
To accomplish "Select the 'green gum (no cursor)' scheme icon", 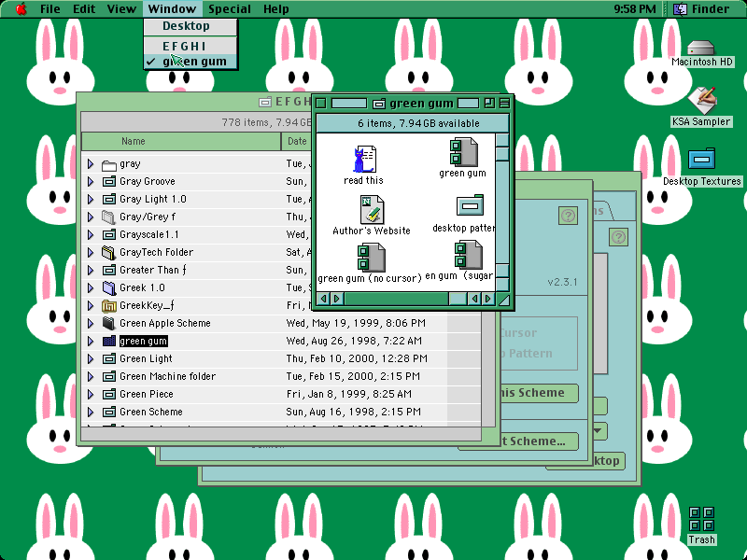I will 371,258.
